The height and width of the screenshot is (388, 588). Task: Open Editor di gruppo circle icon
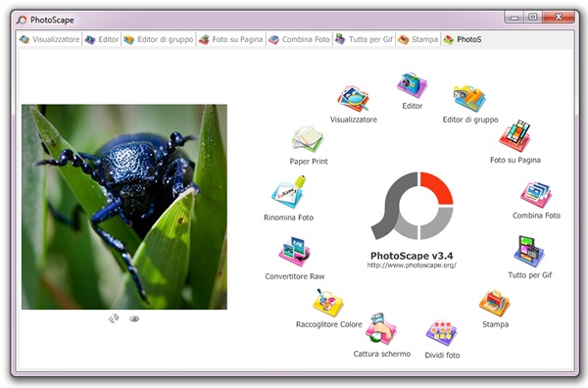pos(469,99)
